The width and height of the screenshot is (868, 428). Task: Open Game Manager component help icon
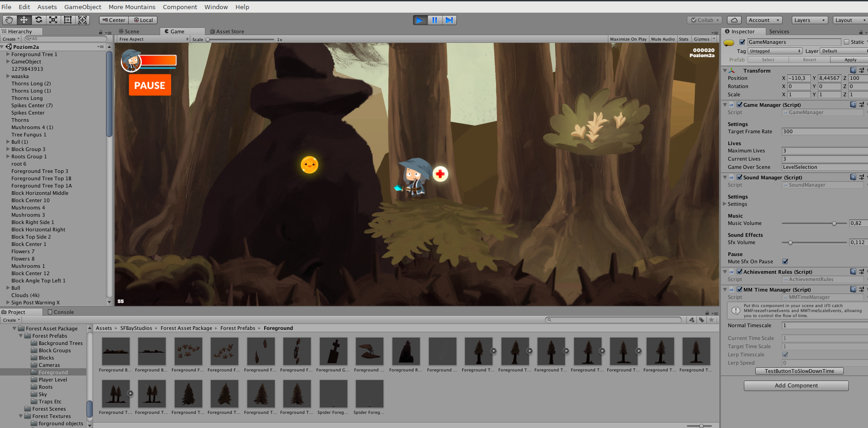[853, 104]
